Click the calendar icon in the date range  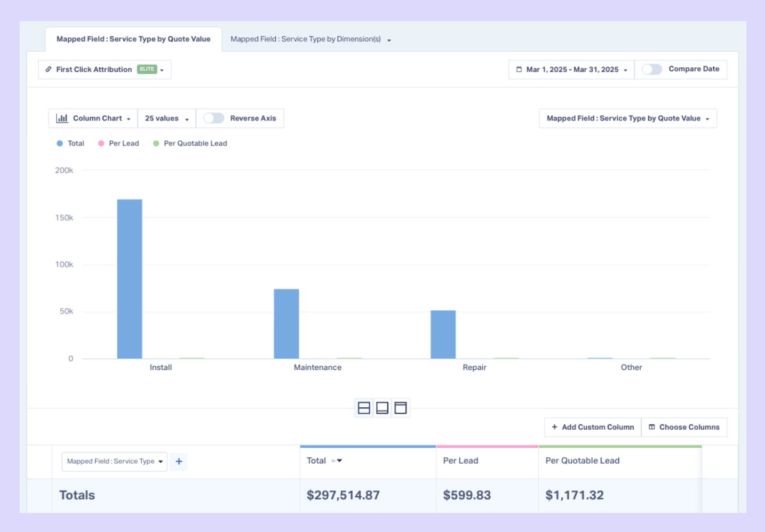[519, 69]
